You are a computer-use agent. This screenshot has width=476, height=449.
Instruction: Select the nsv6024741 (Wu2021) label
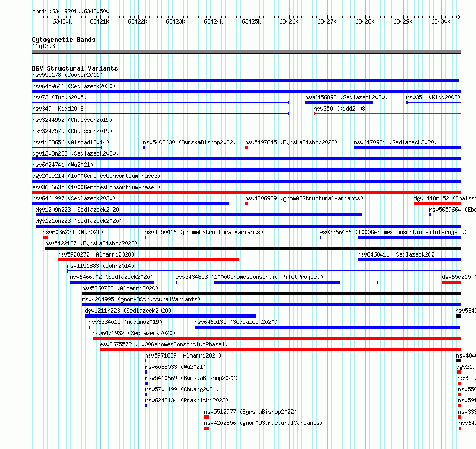pyautogui.click(x=63, y=165)
